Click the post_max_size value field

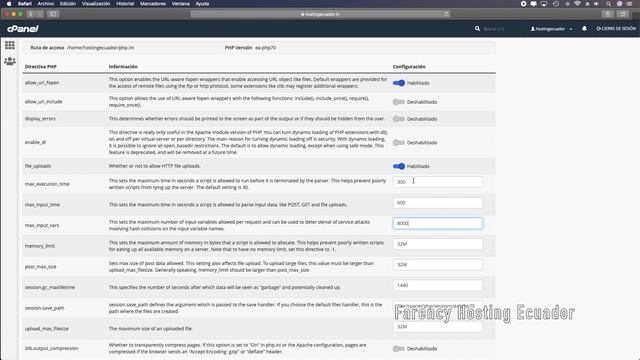pyautogui.click(x=438, y=264)
